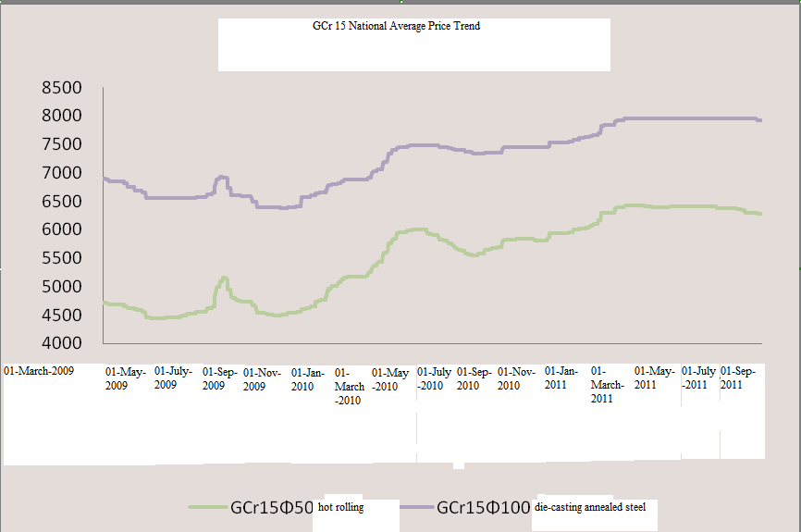The width and height of the screenshot is (801, 532).
Task: Select the 5000 y-axis value label
Action: (61, 287)
